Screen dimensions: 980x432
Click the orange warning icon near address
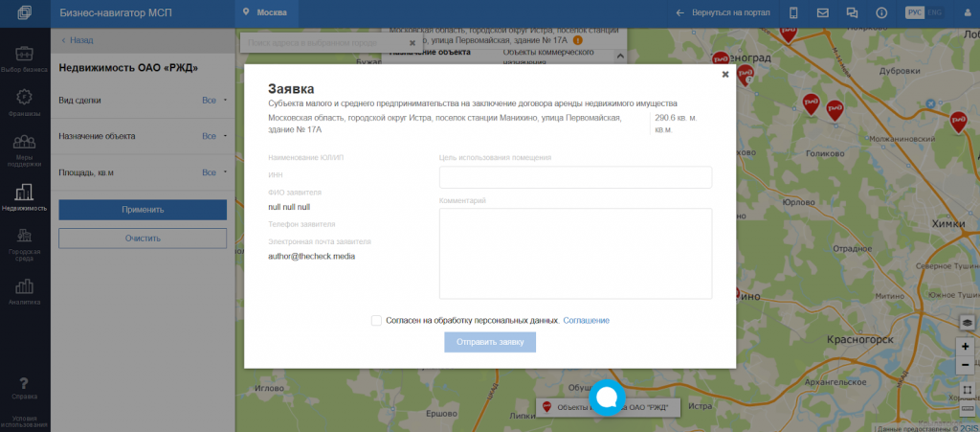point(577,40)
